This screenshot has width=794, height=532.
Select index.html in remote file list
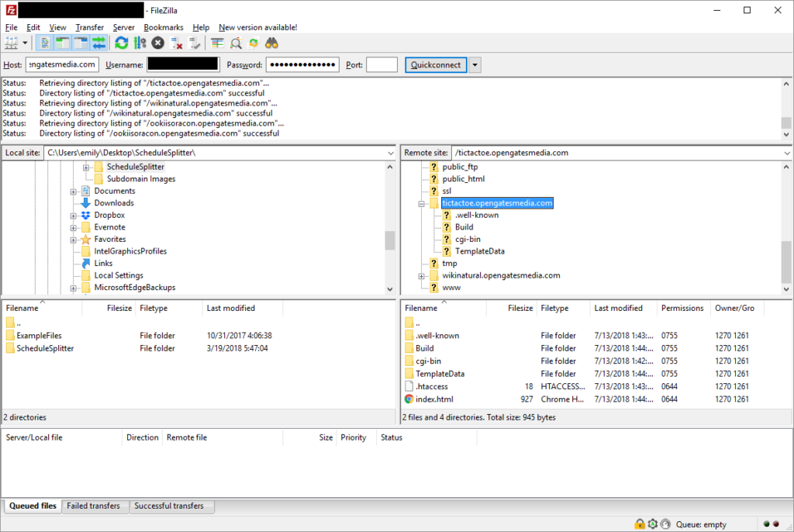434,399
